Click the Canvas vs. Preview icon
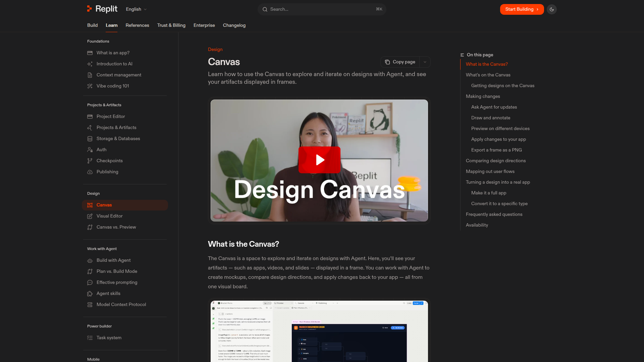 [90, 227]
